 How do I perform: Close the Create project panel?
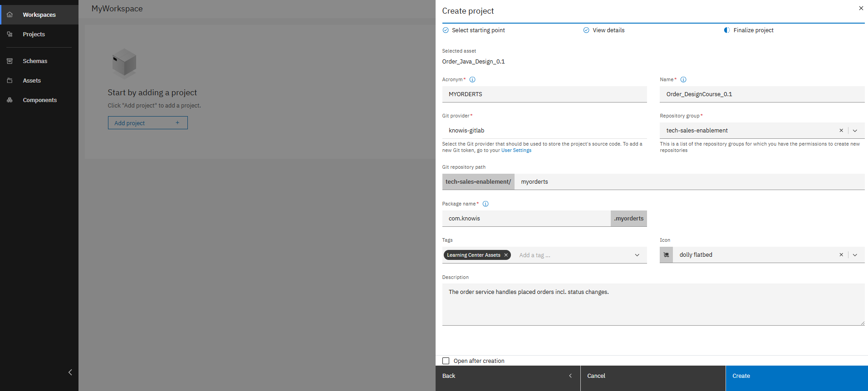(861, 8)
